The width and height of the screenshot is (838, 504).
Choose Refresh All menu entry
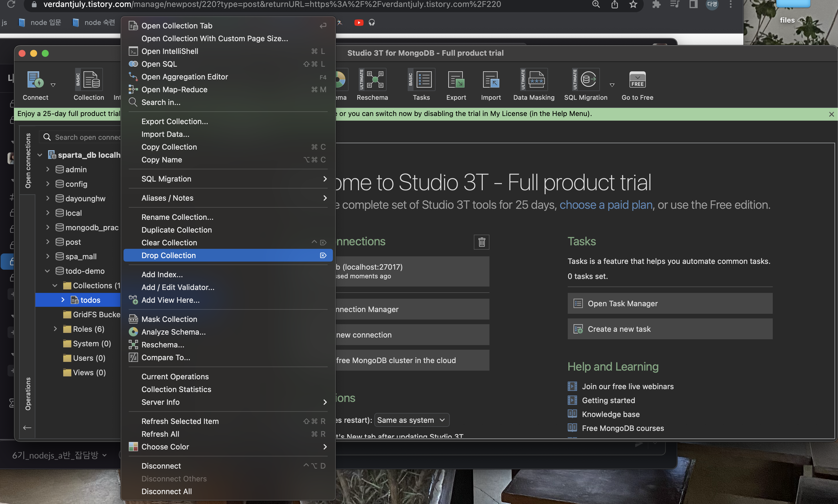[228, 434]
